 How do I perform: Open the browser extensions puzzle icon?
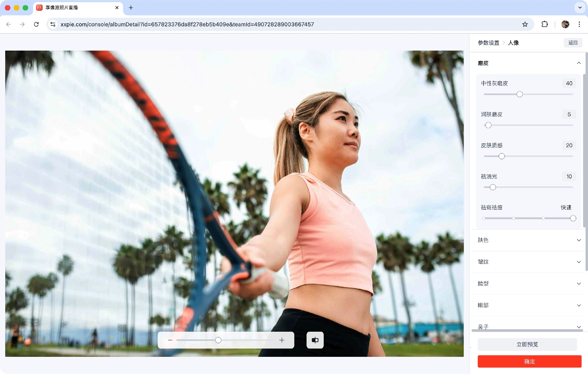coord(545,24)
